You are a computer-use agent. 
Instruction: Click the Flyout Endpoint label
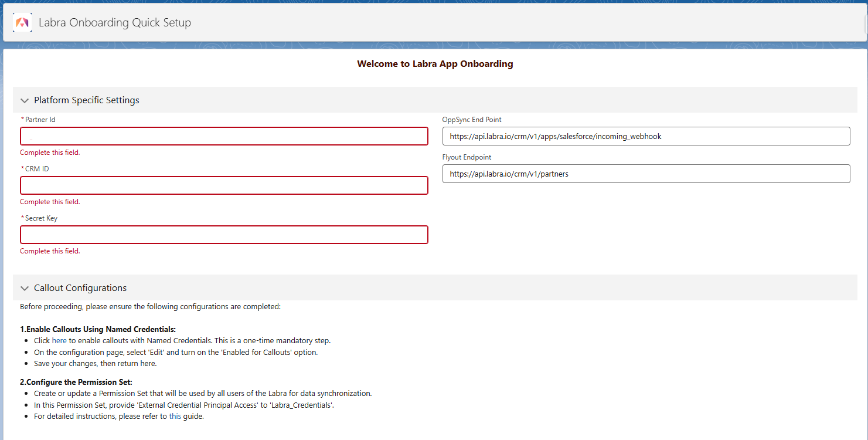pyautogui.click(x=467, y=157)
